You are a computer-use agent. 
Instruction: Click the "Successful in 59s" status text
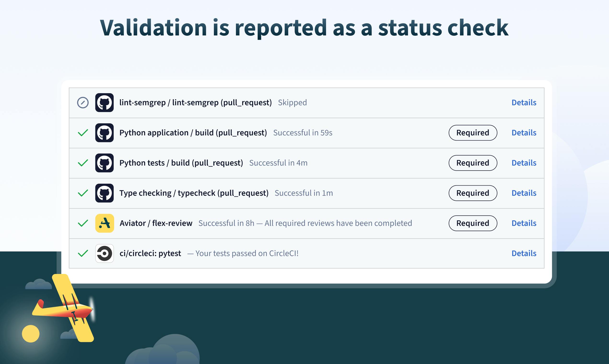[303, 133]
